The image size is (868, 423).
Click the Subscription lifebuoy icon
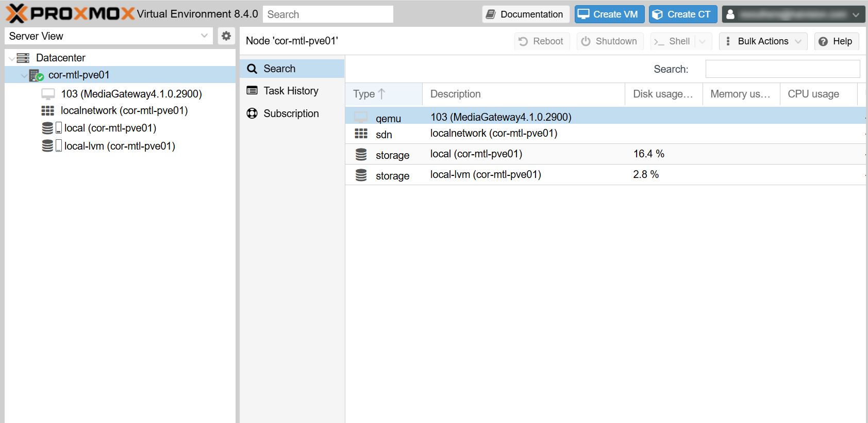[x=252, y=113]
